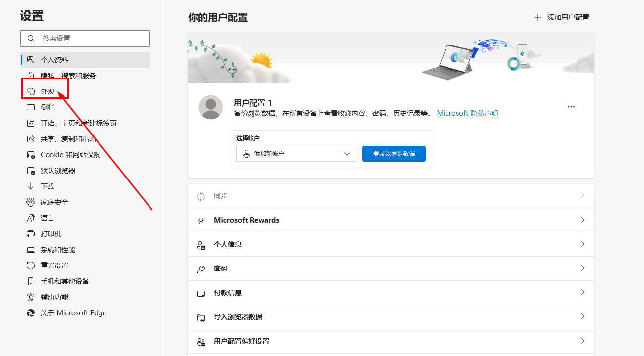Screen dimensions: 644x356
Task: Click the family icon beside 家庭安全
Action: coord(31,202)
